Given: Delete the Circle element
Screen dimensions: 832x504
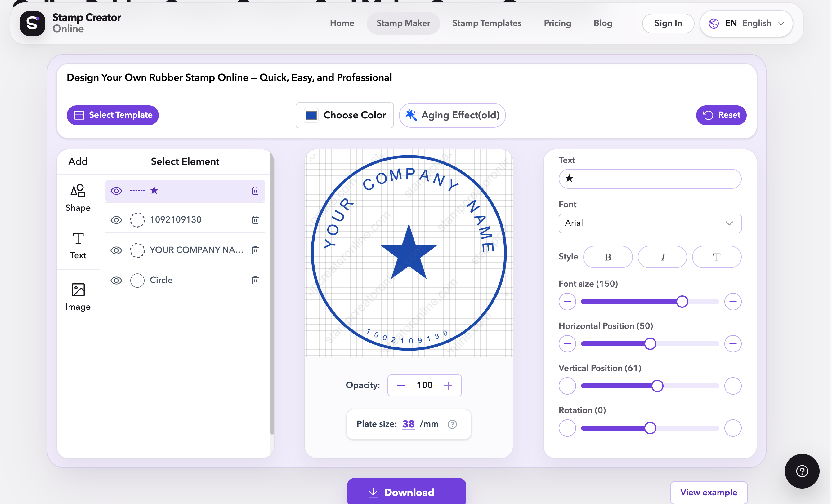Looking at the screenshot, I should click(255, 280).
